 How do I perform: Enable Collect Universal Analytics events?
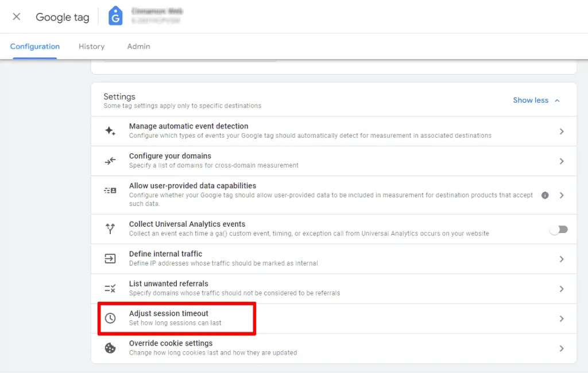558,228
